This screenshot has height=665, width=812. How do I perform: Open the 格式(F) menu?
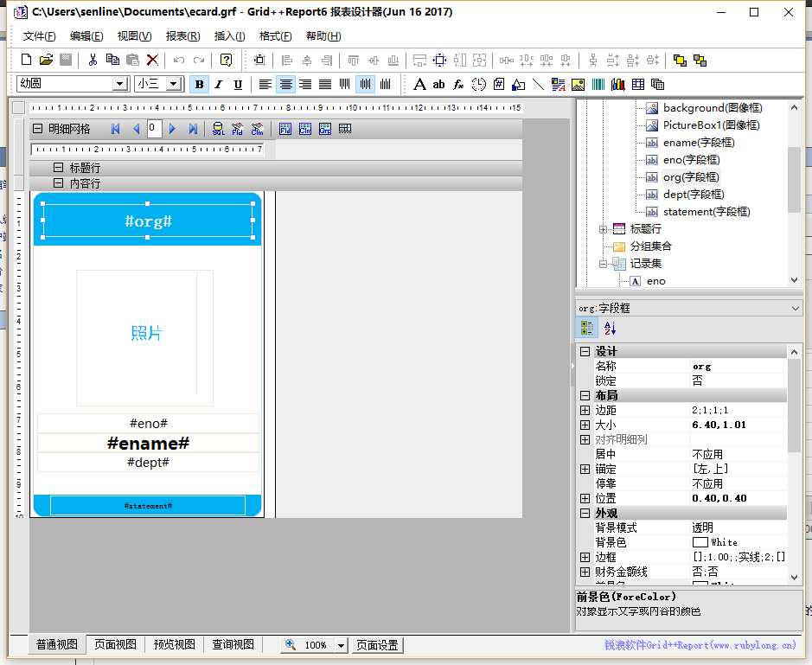click(x=275, y=36)
